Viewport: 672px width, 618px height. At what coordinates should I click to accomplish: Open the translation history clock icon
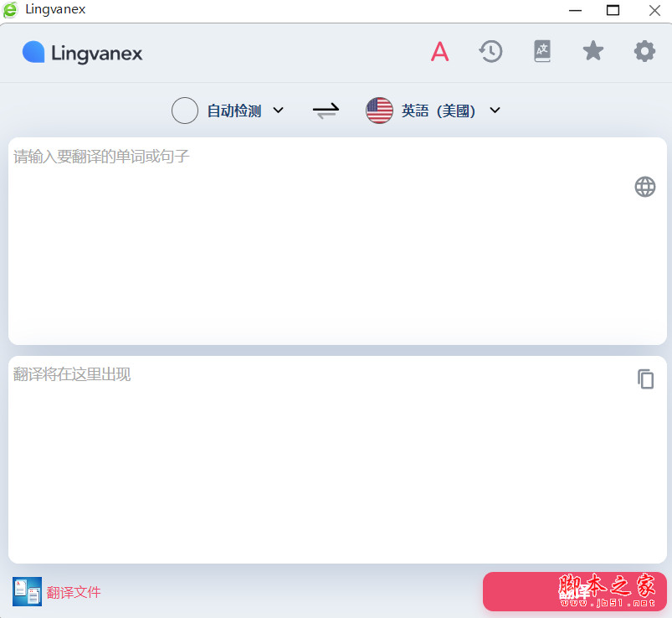pos(490,51)
